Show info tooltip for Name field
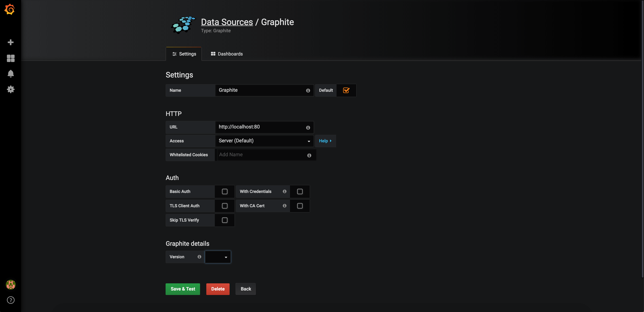 [308, 90]
